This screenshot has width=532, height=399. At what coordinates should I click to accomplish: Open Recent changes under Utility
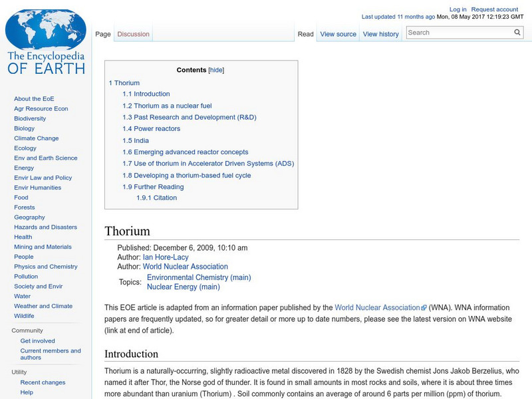[x=43, y=382]
